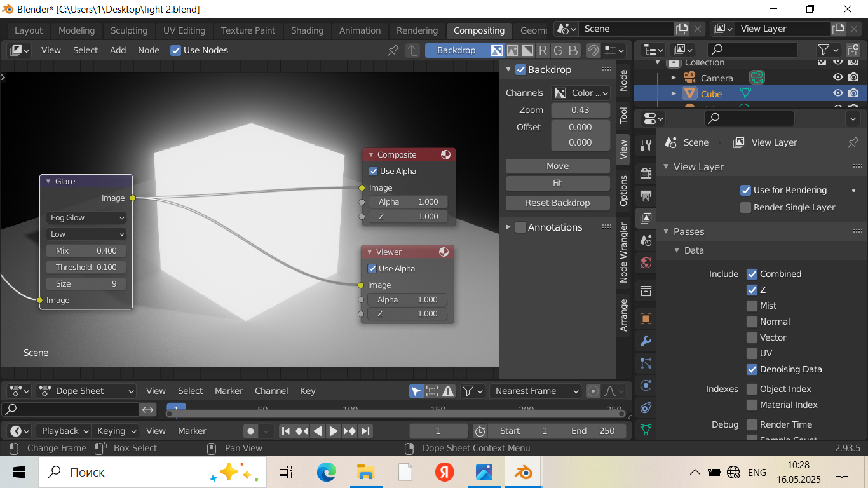Screen dimensions: 868x488
Task: Collapse the Passes panel
Action: pyautogui.click(x=689, y=231)
